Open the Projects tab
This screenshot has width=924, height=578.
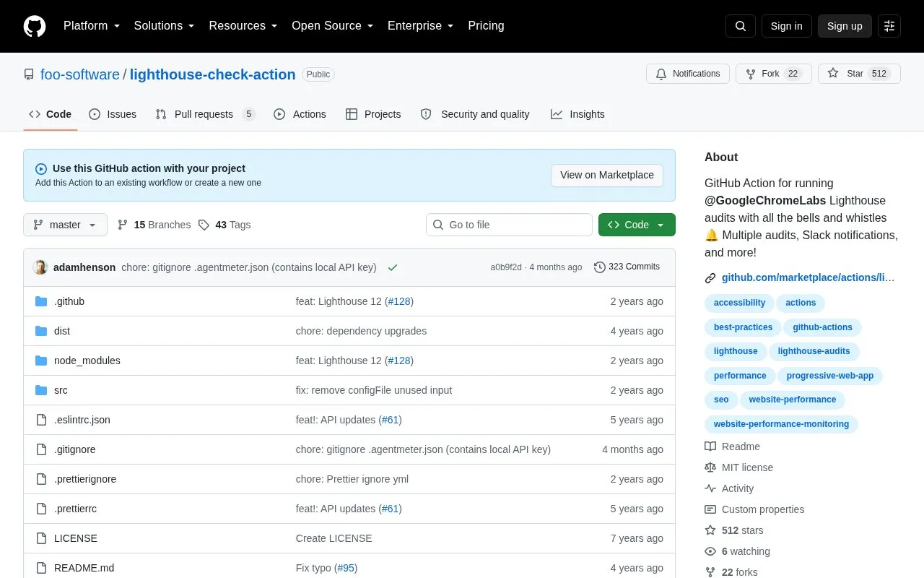click(x=373, y=114)
